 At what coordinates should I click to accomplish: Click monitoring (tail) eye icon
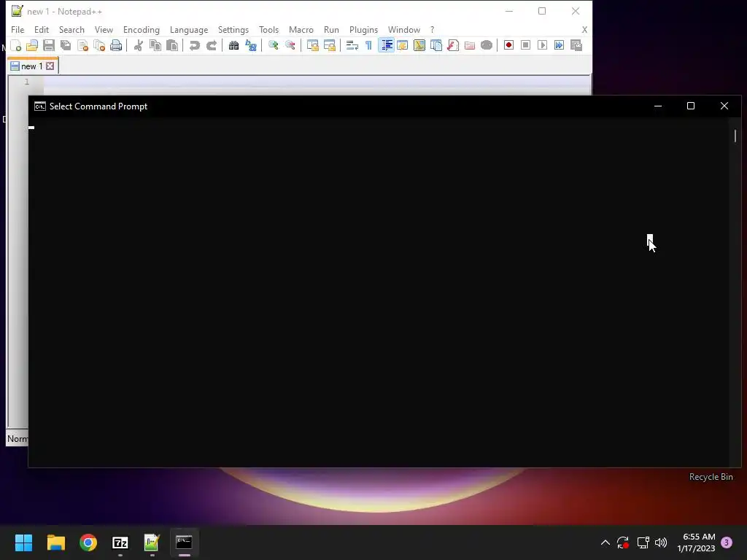[487, 45]
